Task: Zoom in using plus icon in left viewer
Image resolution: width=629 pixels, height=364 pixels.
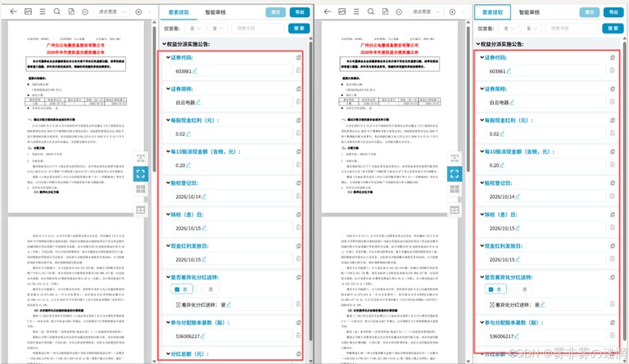Action: (138, 12)
